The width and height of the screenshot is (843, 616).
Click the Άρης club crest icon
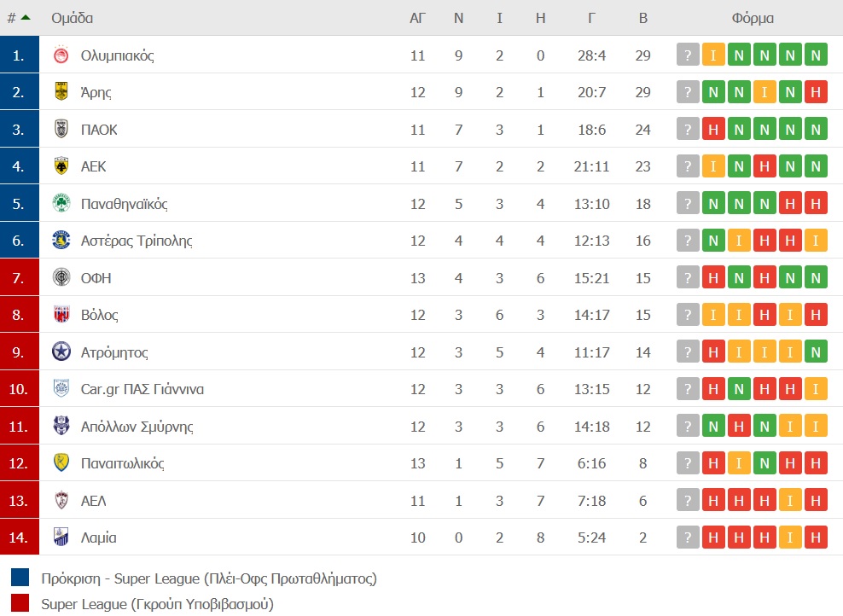pos(61,91)
